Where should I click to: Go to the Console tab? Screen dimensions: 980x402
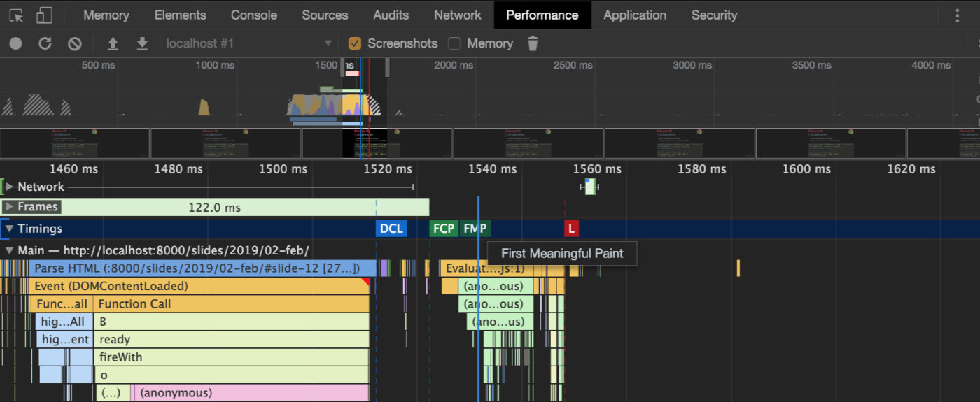pos(254,15)
